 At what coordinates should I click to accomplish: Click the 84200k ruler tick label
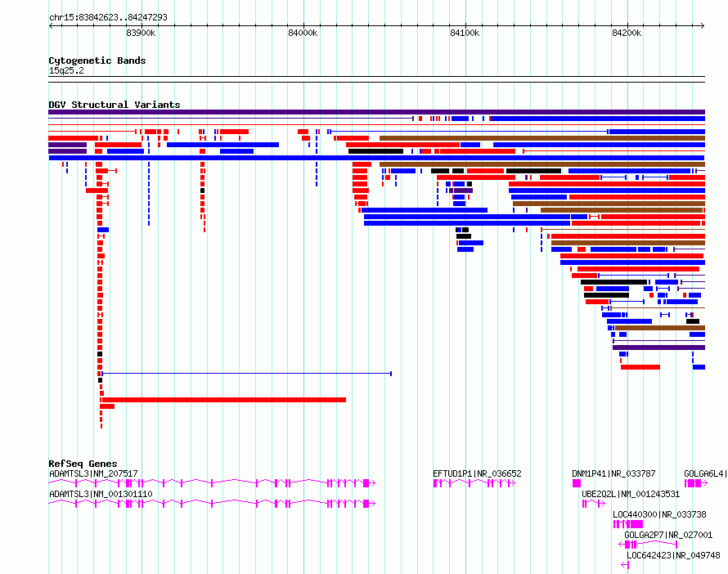[627, 33]
